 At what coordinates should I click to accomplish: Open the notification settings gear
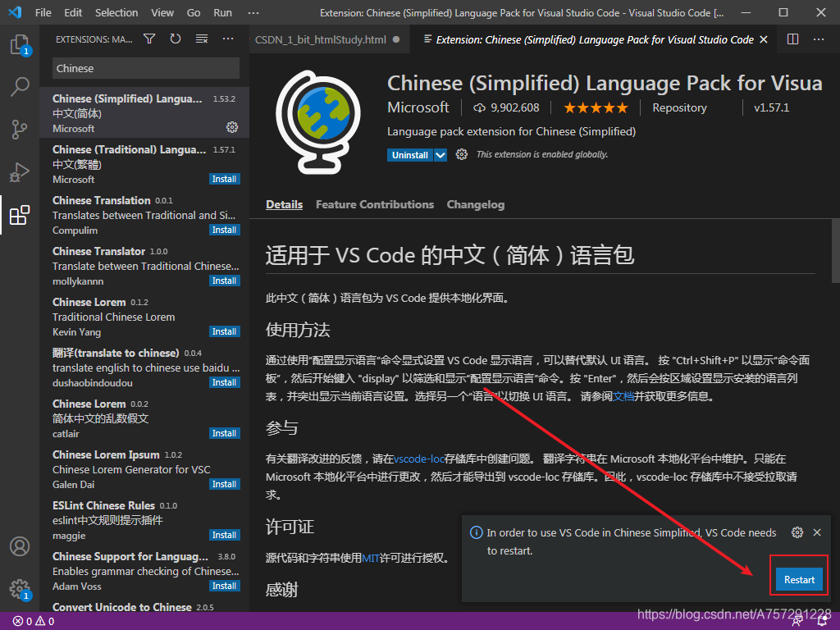click(797, 532)
